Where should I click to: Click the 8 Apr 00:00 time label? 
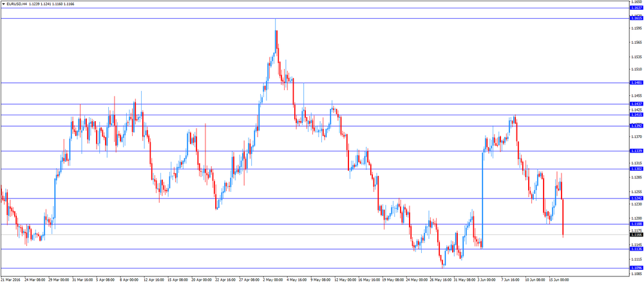coord(129,279)
